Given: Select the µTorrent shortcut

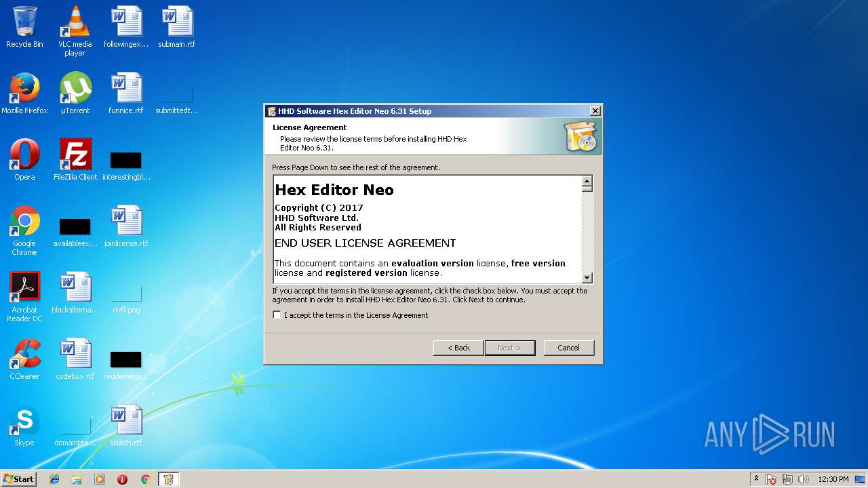Looking at the screenshot, I should point(75,94).
